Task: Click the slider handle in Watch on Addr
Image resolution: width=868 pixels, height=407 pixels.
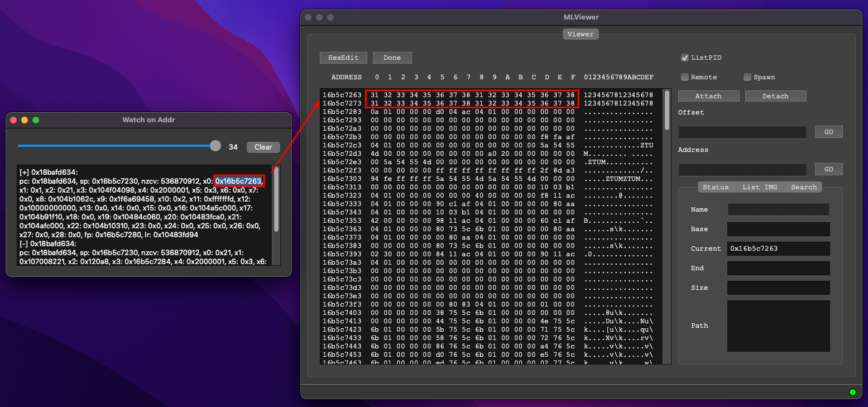Action: pos(215,146)
